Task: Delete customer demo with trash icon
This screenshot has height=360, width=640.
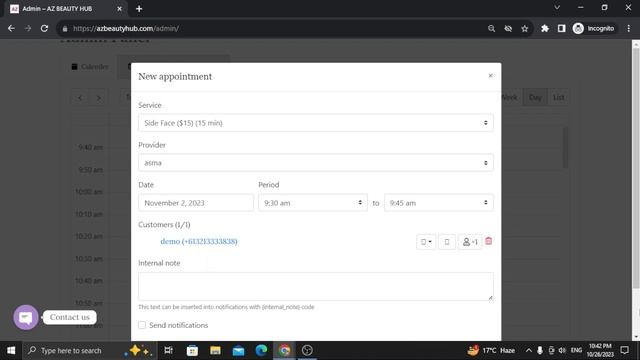Action: click(x=489, y=241)
